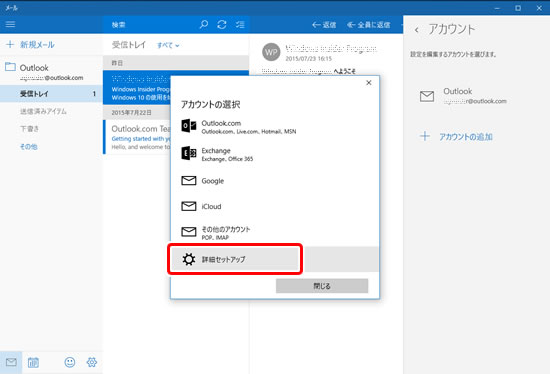Click the search text field

point(151,25)
